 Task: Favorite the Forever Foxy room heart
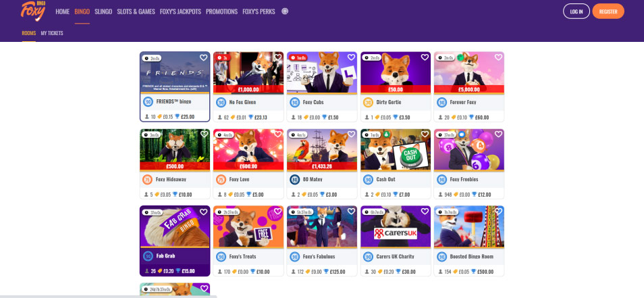point(498,57)
